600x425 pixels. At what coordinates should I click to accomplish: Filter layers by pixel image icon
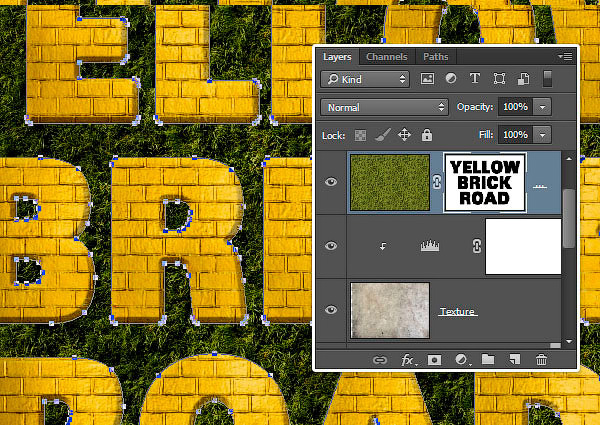coord(427,79)
